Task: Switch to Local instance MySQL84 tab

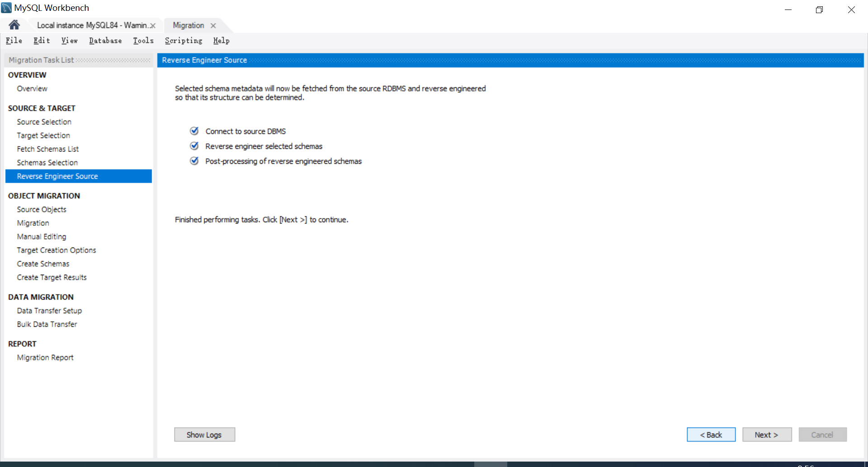Action: coord(92,25)
